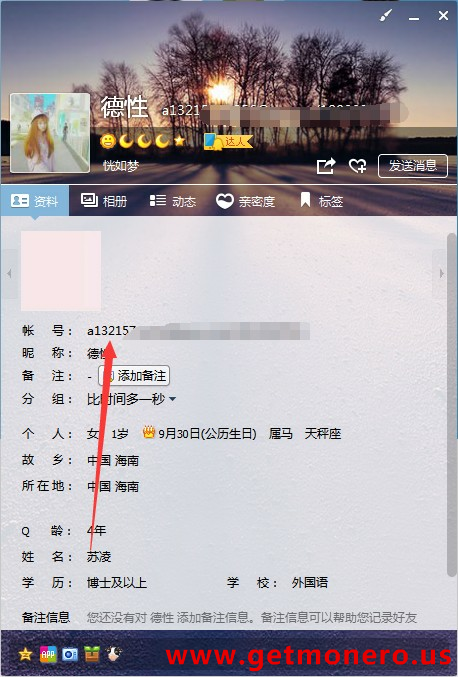Click the 添加备注 button
The image size is (458, 677).
point(134,376)
